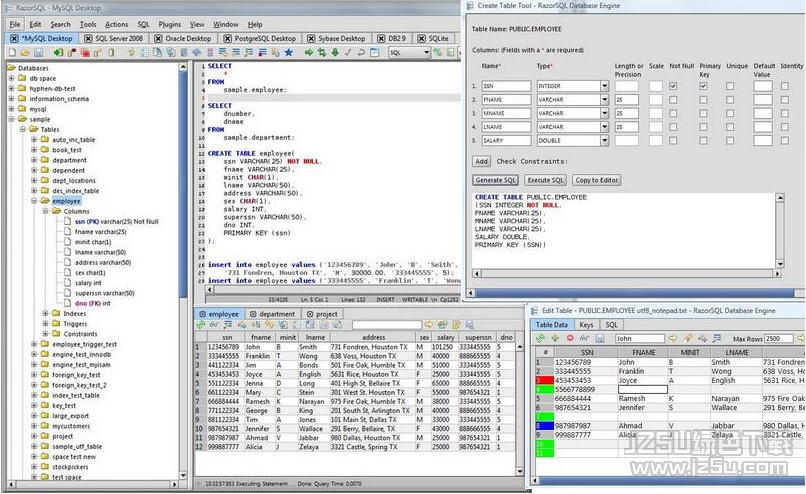The width and height of the screenshot is (806, 494).
Task: Click the green down arrow toolbar icon
Action: coord(335,52)
